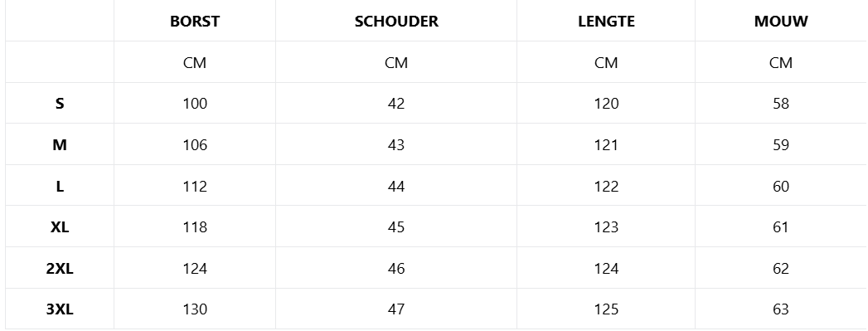The height and width of the screenshot is (331, 868).
Task: Click the CM unit under BORST
Action: 195,62
